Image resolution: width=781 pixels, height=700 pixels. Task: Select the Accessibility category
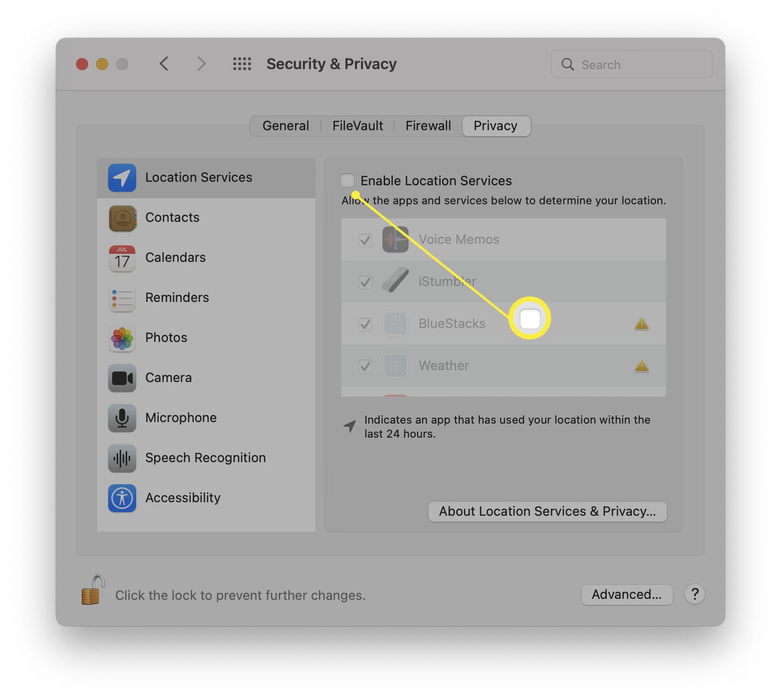[206, 498]
